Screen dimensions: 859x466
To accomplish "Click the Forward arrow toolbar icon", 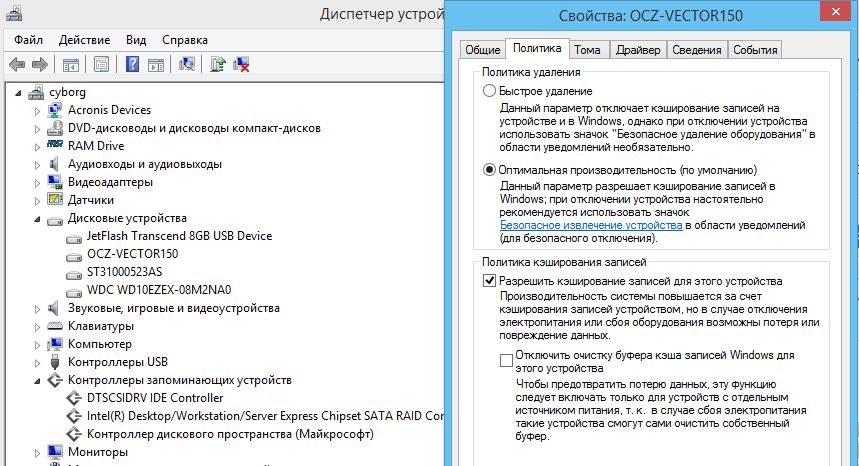I will 39,65.
